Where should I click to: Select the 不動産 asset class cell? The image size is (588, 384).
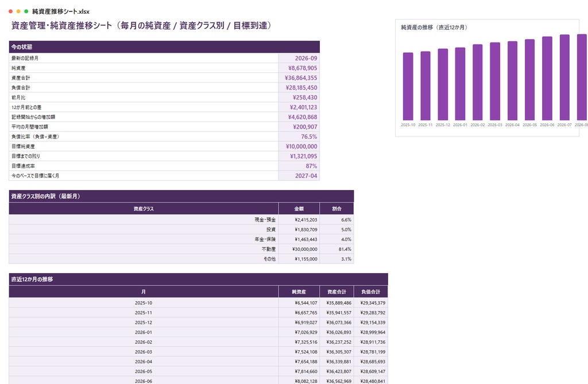point(144,249)
